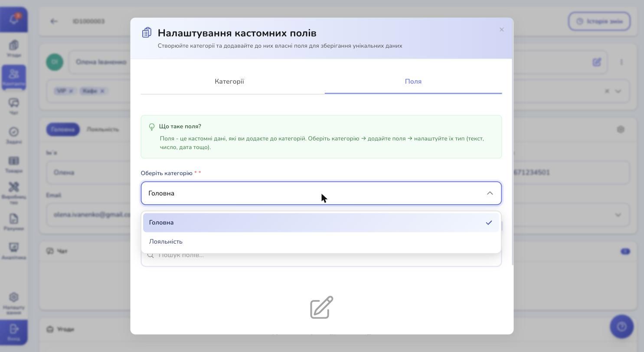The width and height of the screenshot is (644, 352).
Task: Open Виробництво section in the sidebar
Action: (x=13, y=193)
